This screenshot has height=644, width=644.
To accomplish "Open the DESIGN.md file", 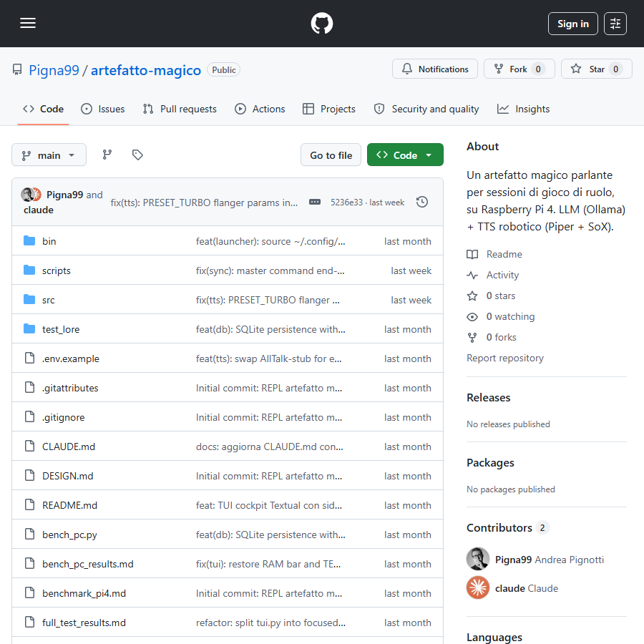I will coord(68,476).
